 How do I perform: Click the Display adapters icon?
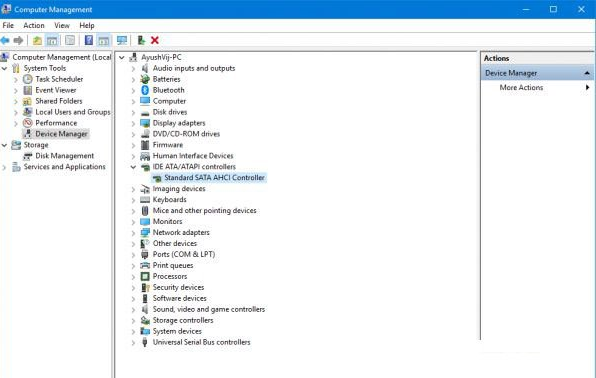145,123
